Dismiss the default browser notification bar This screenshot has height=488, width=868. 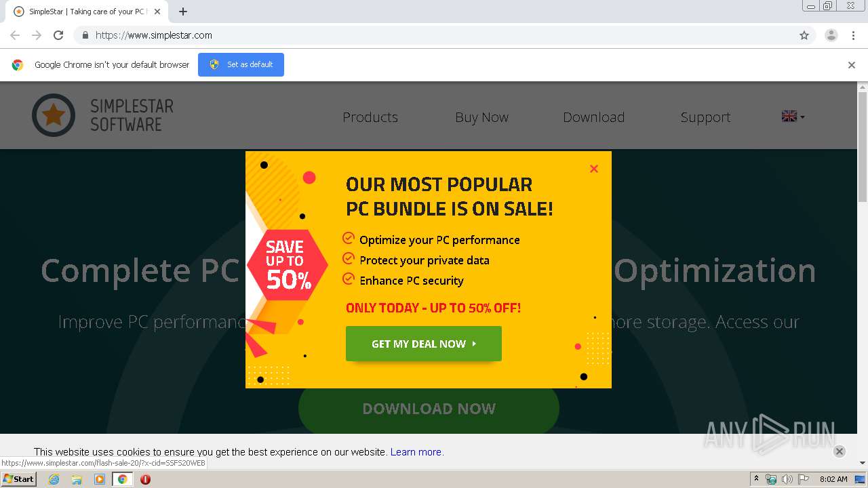click(x=851, y=65)
